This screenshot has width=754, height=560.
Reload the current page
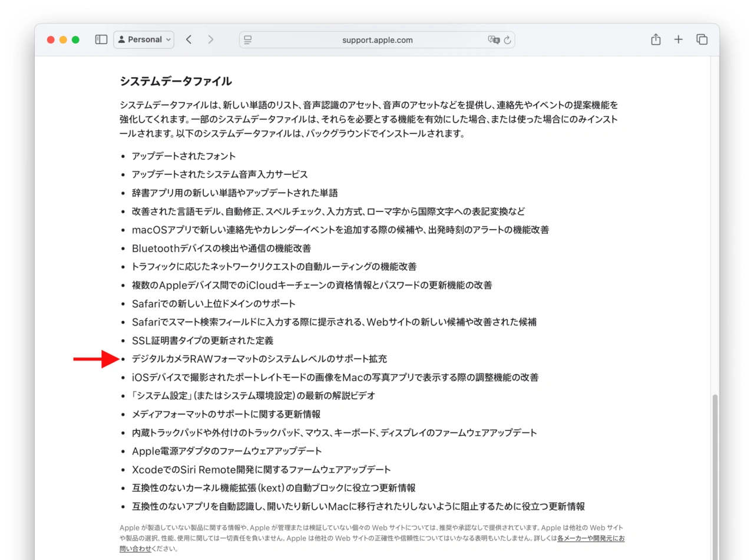[x=507, y=40]
